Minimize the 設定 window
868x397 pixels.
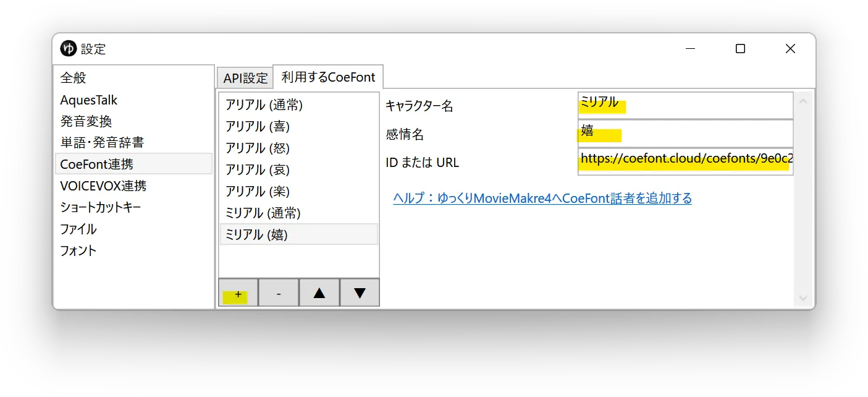point(691,49)
